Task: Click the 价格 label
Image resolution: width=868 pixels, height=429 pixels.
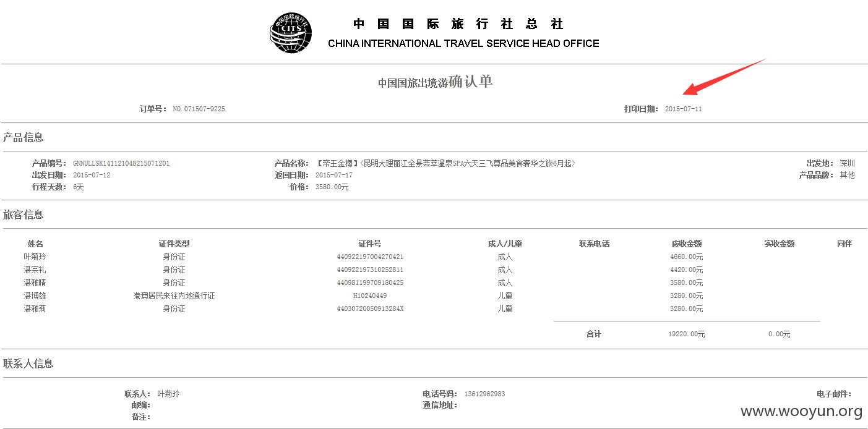Action: [x=299, y=187]
